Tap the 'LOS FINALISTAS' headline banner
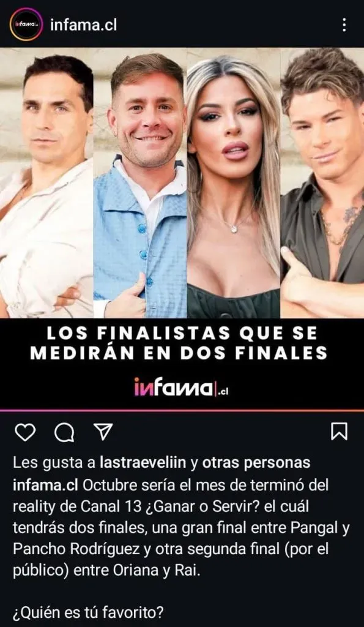 182,343
